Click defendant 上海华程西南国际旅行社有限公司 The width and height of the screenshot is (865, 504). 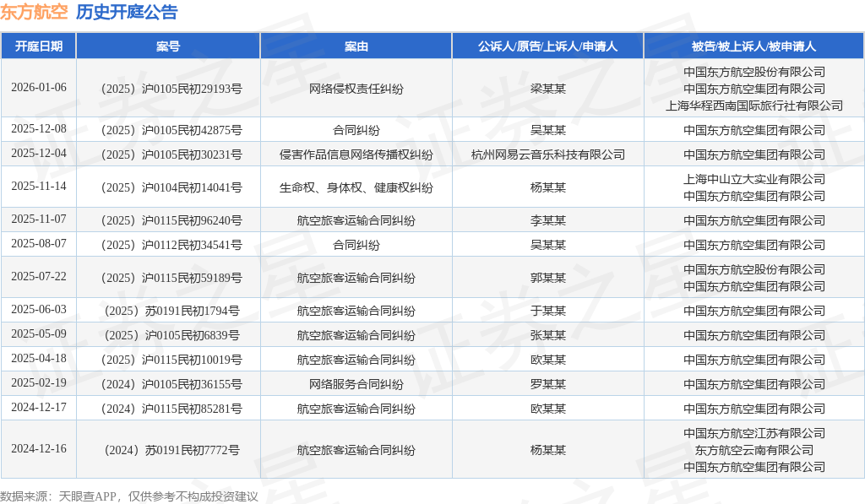click(x=754, y=106)
